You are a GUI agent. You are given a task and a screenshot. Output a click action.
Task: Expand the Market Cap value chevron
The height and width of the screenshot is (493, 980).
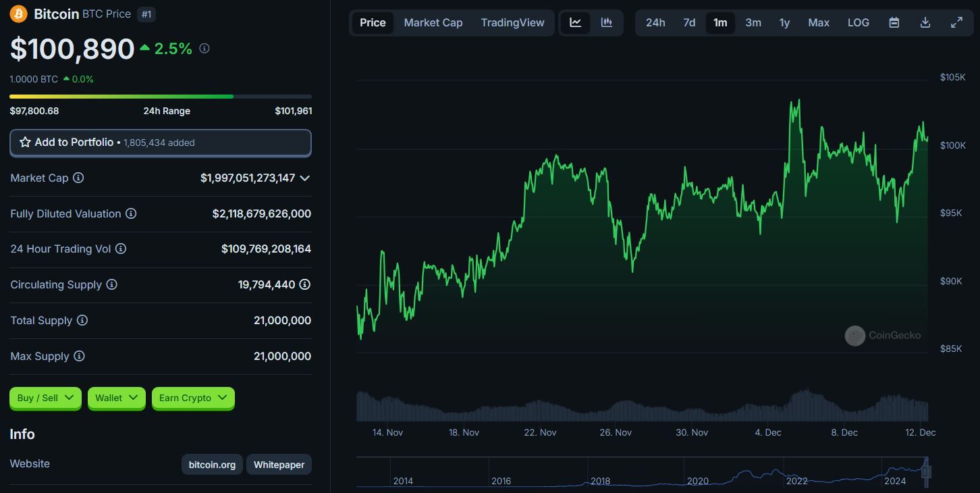click(x=305, y=178)
